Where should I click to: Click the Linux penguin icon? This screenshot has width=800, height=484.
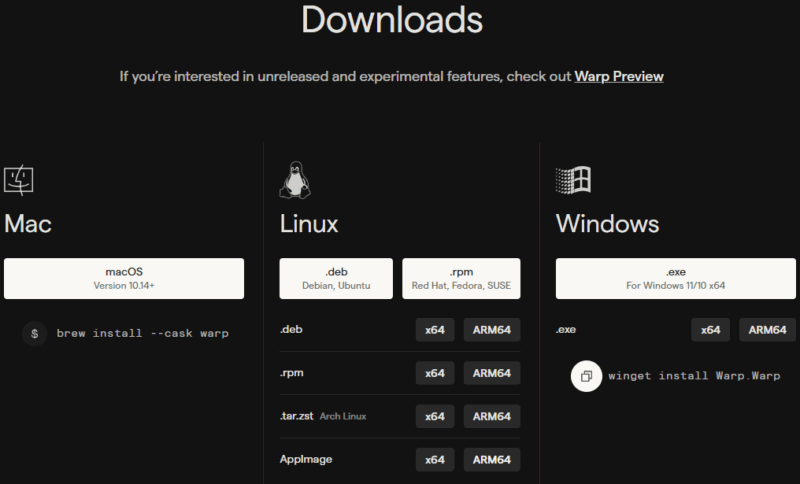[x=295, y=180]
